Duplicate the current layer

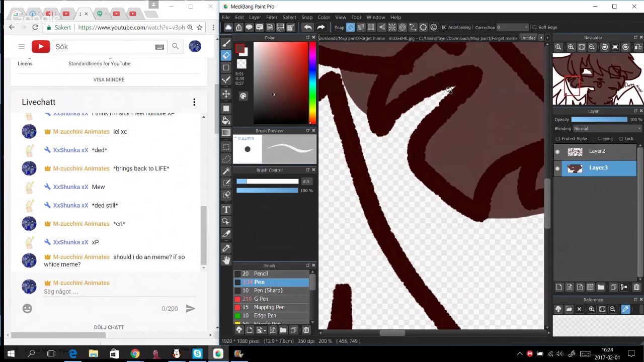click(x=613, y=287)
